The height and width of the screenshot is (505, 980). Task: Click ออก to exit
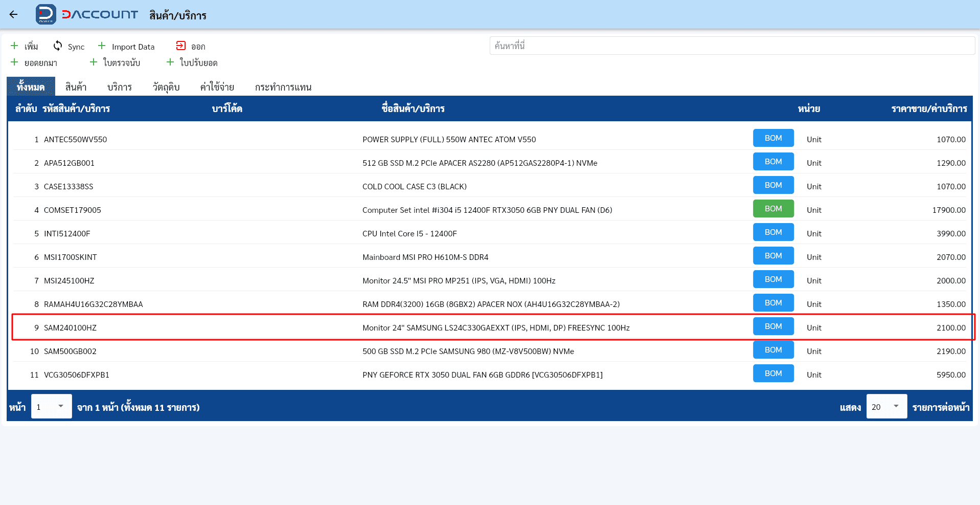(x=198, y=47)
